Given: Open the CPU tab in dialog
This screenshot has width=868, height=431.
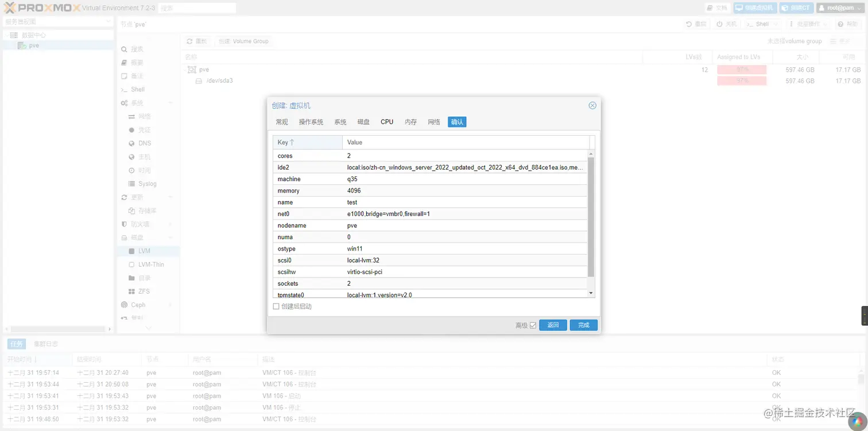Looking at the screenshot, I should coord(387,122).
